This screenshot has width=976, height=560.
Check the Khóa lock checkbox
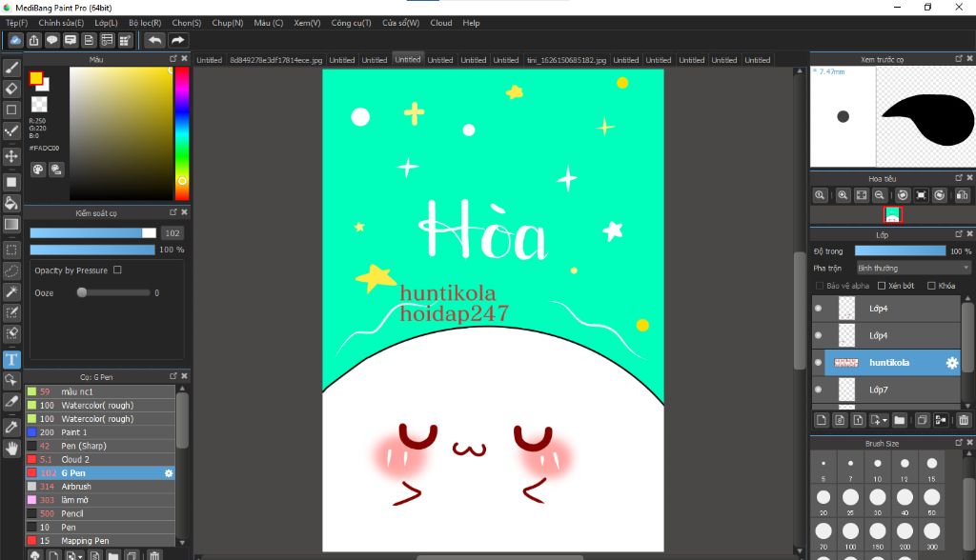pos(931,286)
